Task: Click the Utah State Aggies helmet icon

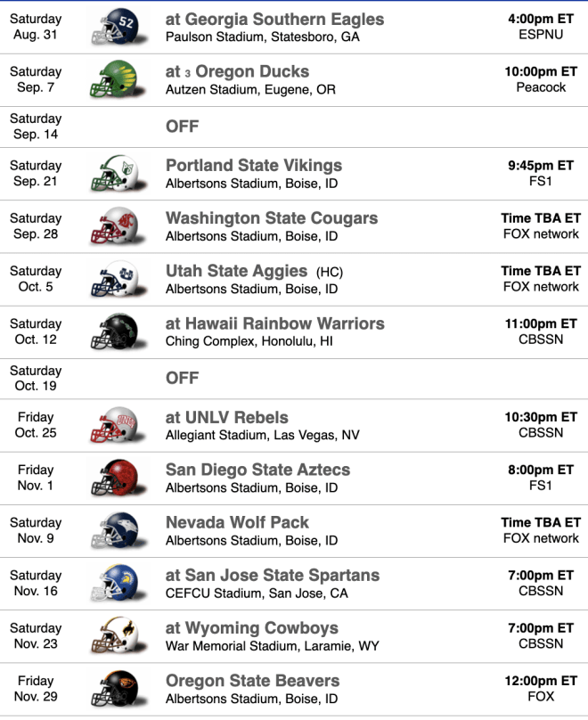Action: 118,279
